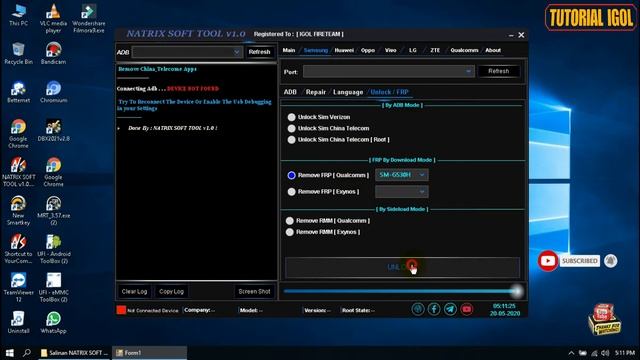Click Refresh next to ADB dropdown

[260, 52]
